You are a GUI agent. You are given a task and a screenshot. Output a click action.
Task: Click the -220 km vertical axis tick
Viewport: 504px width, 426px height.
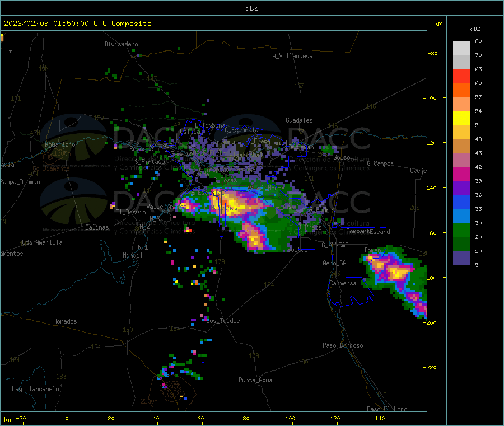(x=430, y=367)
